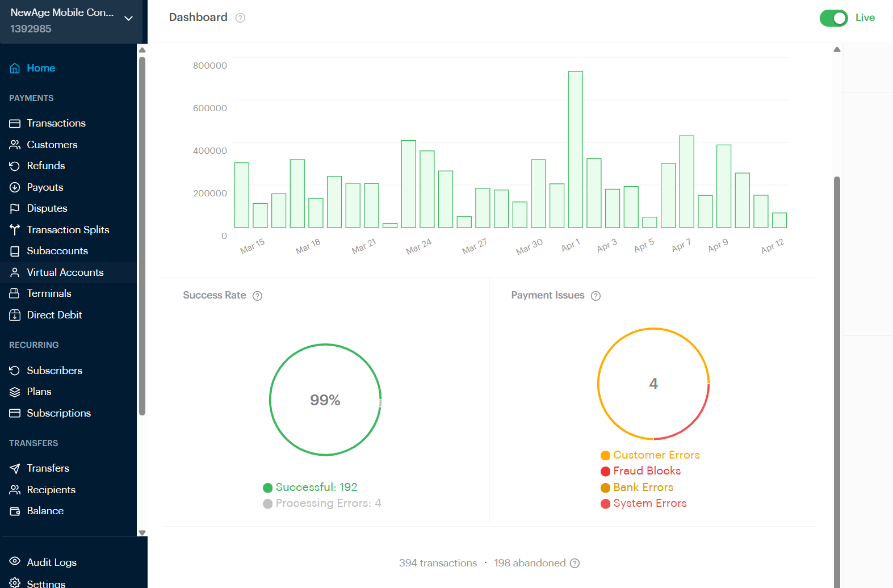Toggle the Fraud Blocks legend item
This screenshot has width=893, height=588.
(x=640, y=471)
